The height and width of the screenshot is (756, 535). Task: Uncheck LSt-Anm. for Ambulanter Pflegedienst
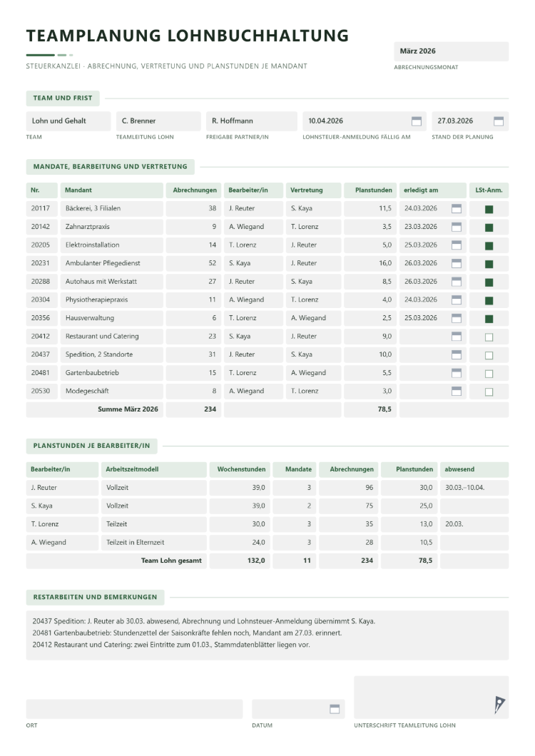point(489,264)
